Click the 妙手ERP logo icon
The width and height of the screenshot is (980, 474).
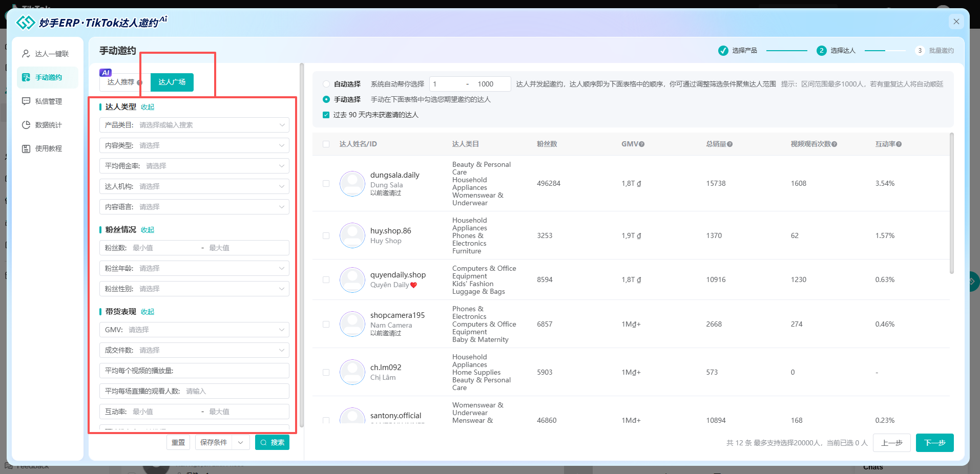(26, 23)
